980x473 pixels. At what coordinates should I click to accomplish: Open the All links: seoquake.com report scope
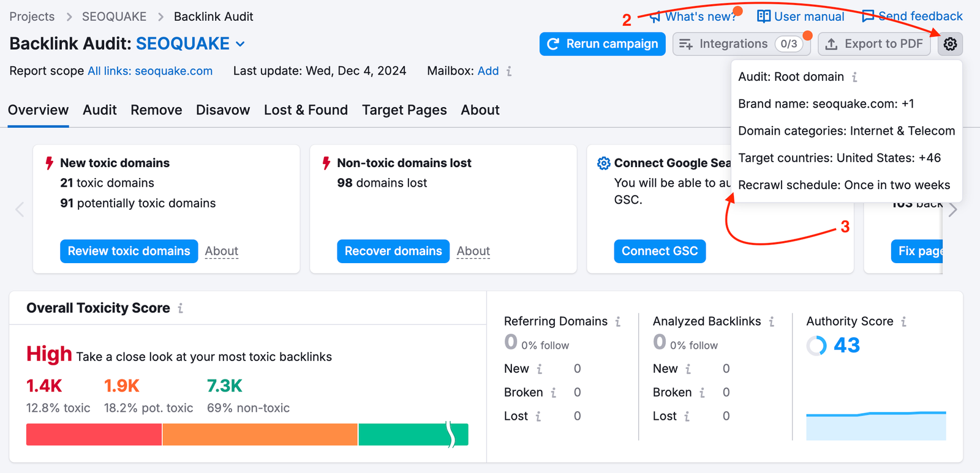[150, 71]
